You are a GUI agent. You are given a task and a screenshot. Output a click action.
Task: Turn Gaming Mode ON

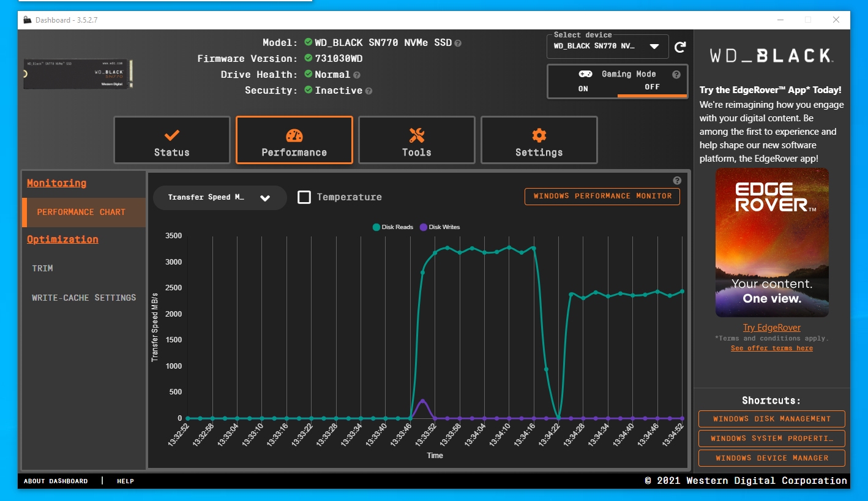(583, 88)
